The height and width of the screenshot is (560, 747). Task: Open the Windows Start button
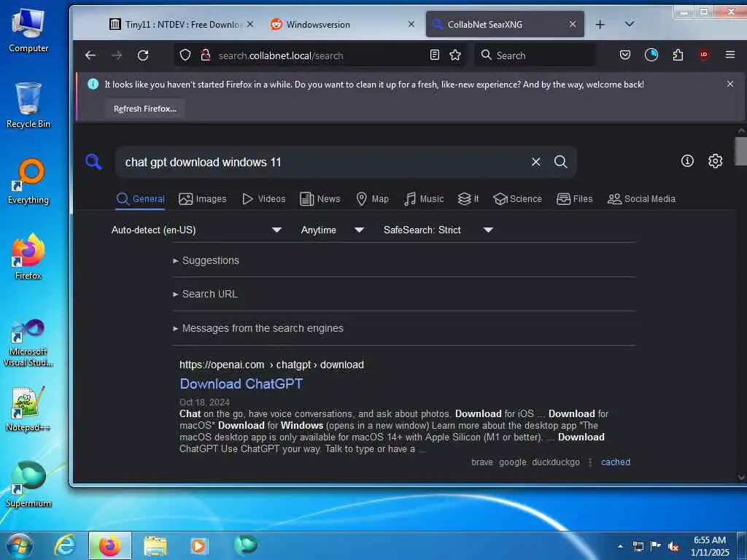coord(20,545)
